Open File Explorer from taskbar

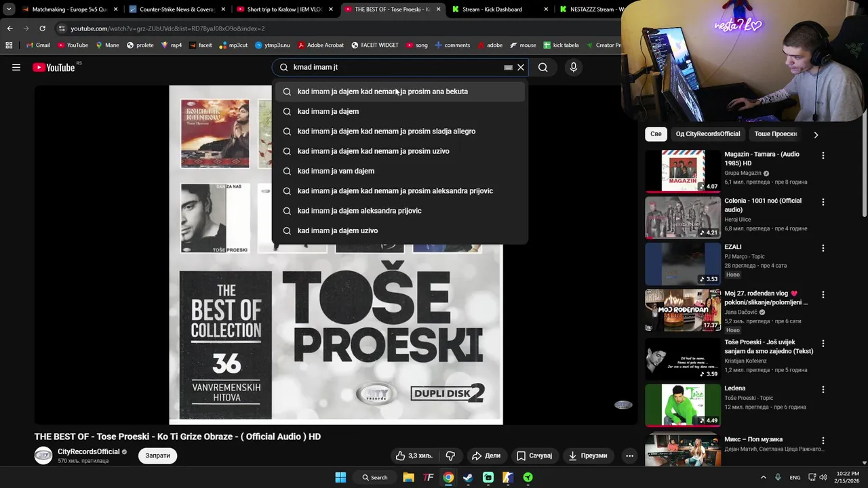(408, 477)
